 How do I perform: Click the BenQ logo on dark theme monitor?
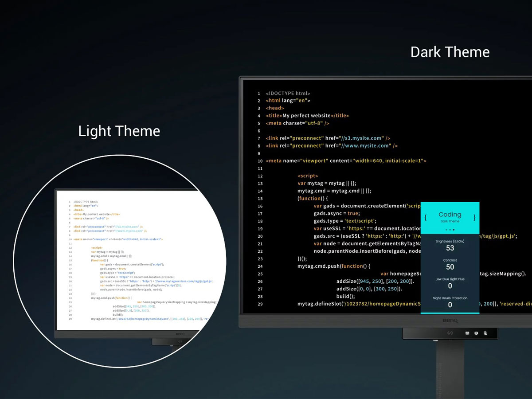pyautogui.click(x=450, y=321)
